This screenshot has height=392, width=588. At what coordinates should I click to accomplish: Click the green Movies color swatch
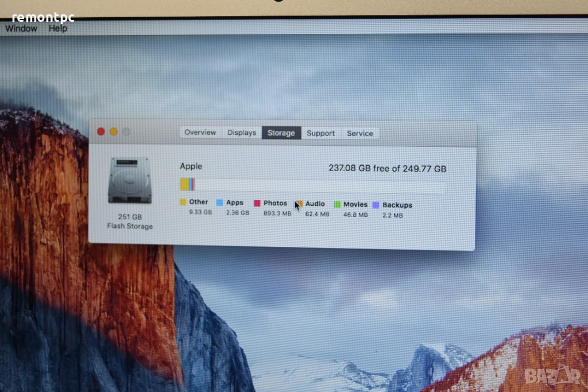tap(337, 204)
